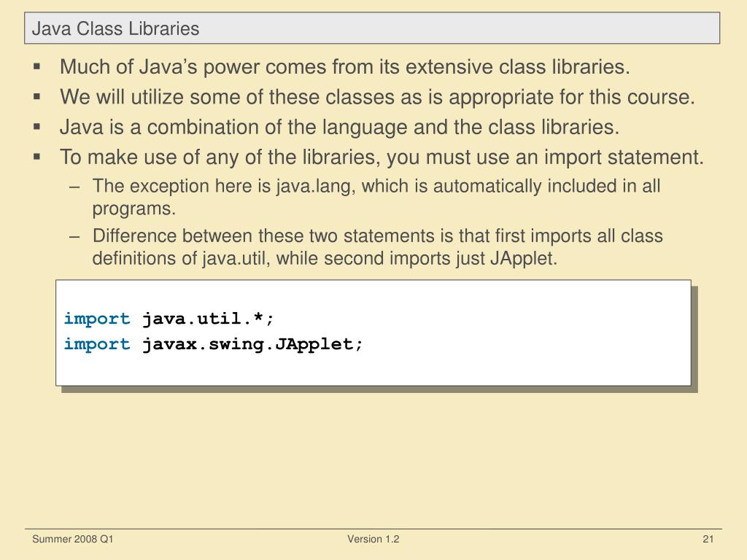Click the square bullet marker before "To make use"
Image resolution: width=747 pixels, height=560 pixels.
pos(36,157)
